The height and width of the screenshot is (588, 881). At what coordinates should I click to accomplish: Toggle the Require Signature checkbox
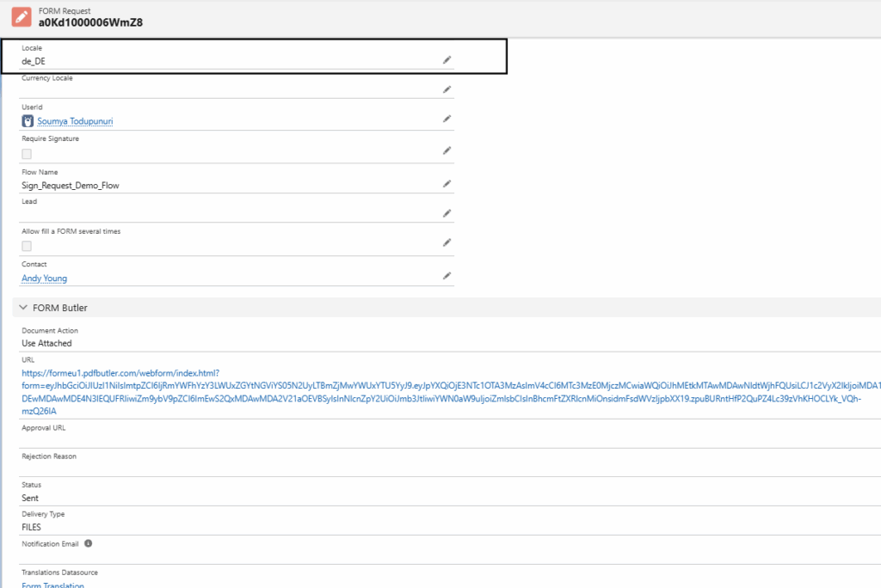[x=27, y=154]
